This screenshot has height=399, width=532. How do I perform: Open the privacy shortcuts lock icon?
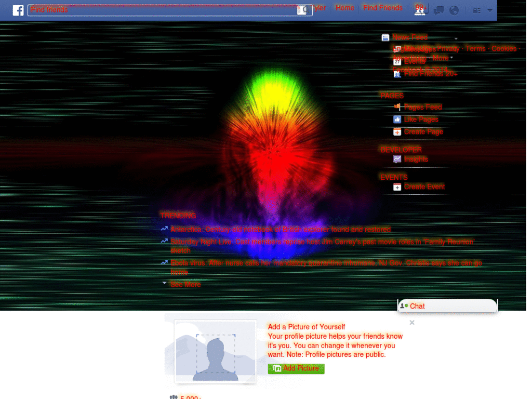[x=477, y=10]
